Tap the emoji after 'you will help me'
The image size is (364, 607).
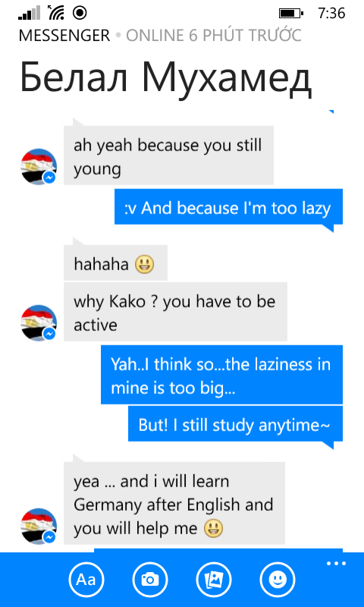[x=214, y=528]
